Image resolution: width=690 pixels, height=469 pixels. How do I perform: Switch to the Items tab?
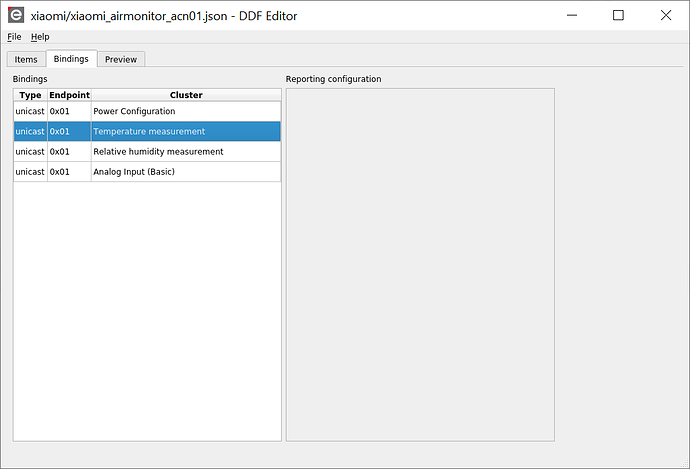[x=26, y=59]
